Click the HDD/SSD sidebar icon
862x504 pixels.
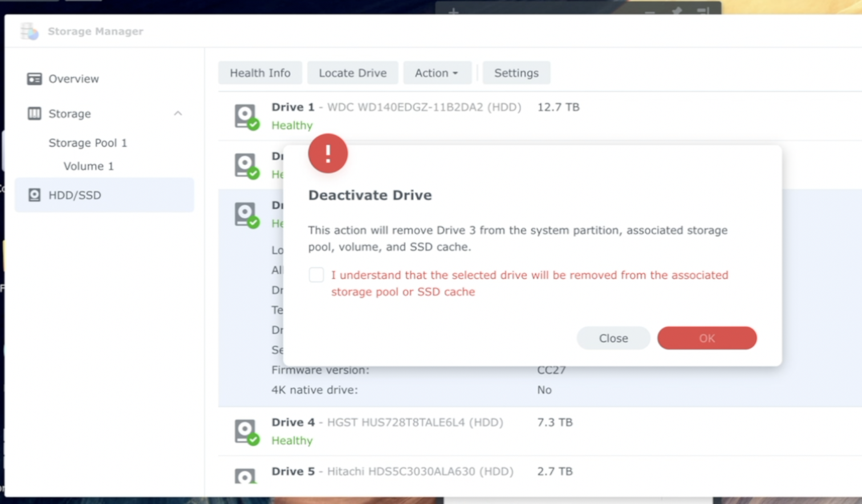34,195
